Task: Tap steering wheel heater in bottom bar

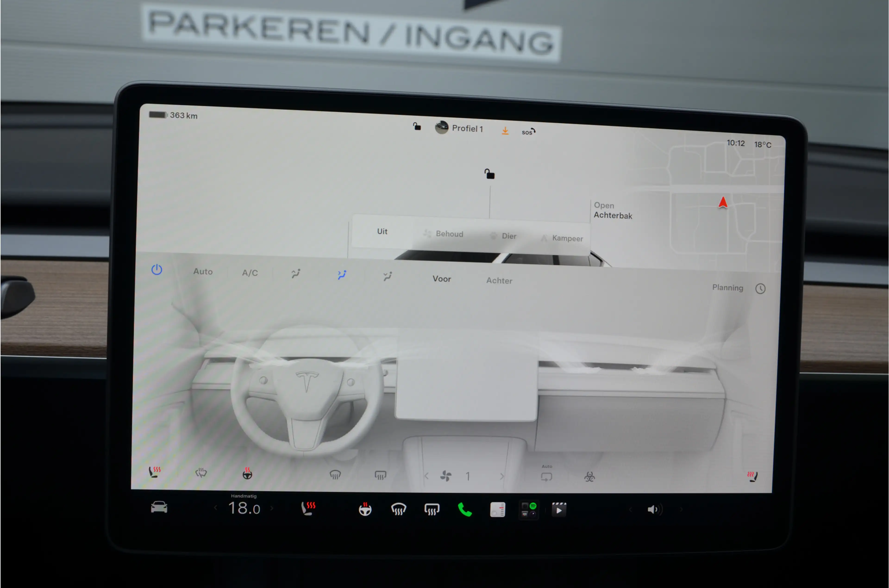Action: 365,509
